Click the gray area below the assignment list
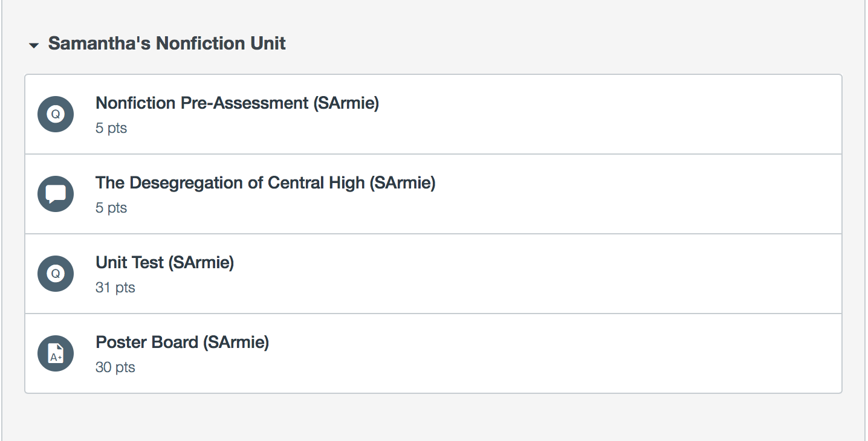The height and width of the screenshot is (441, 868). 433,418
